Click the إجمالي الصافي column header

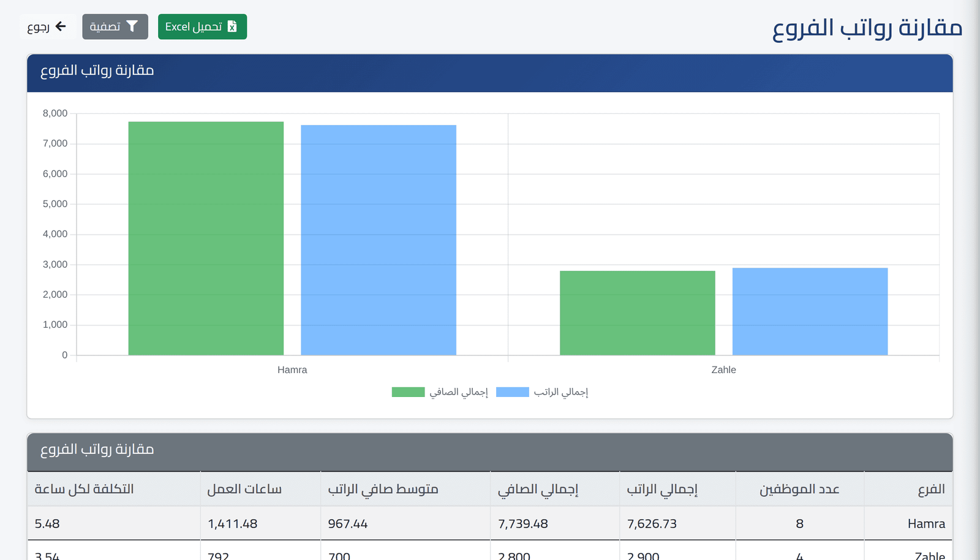pos(555,489)
